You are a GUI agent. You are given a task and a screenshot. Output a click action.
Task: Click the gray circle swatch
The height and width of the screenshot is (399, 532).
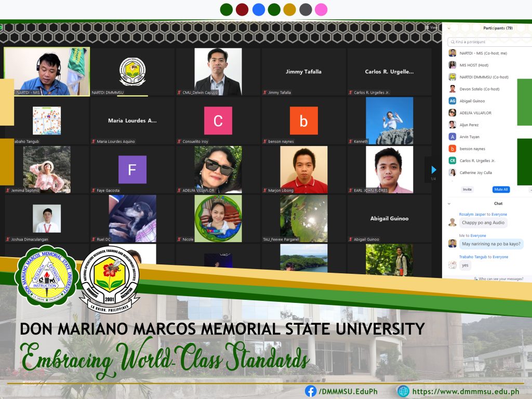(x=305, y=9)
